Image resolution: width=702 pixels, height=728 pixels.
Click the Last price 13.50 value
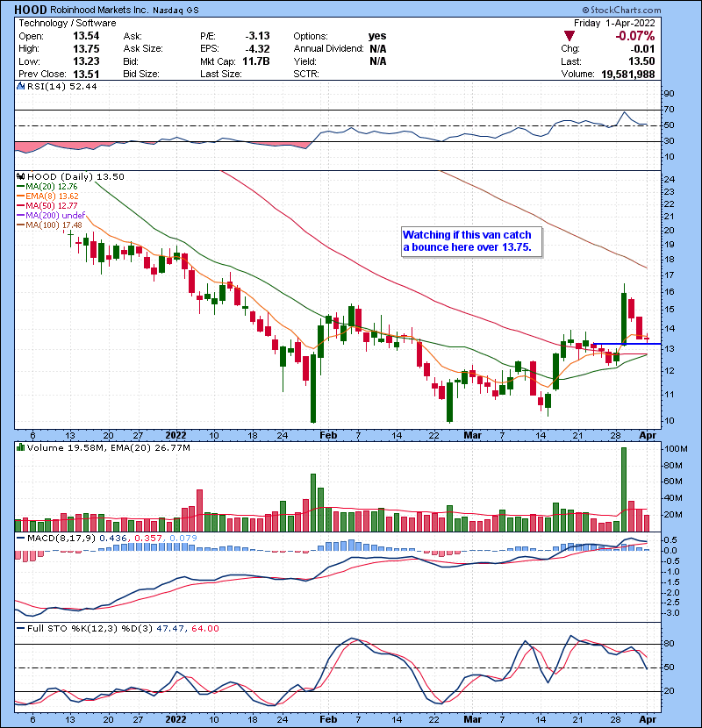click(x=641, y=61)
